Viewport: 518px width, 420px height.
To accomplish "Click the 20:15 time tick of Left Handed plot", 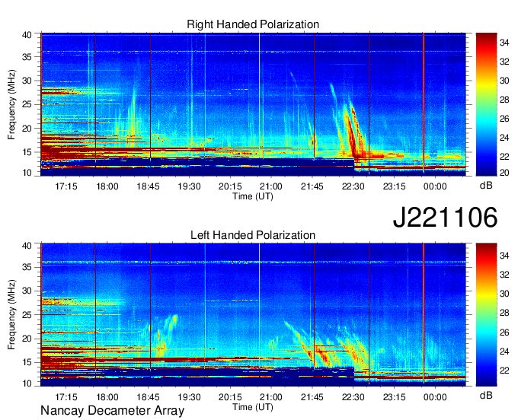I will 230,397.
